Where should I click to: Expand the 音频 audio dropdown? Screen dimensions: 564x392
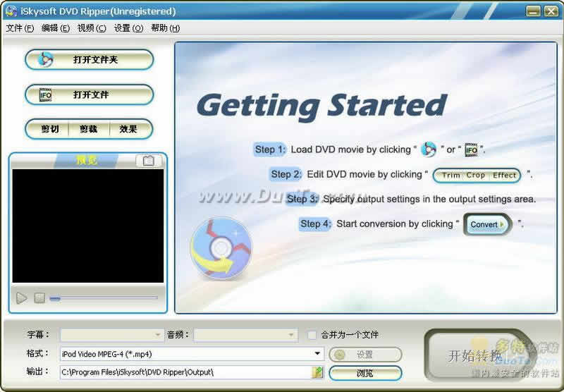tap(290, 335)
